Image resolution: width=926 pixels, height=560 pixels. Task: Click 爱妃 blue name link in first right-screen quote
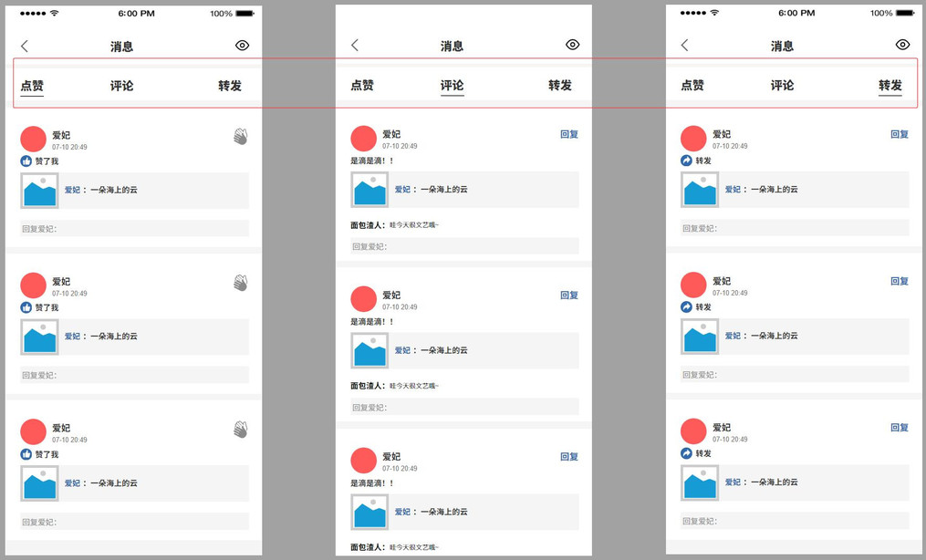(734, 190)
